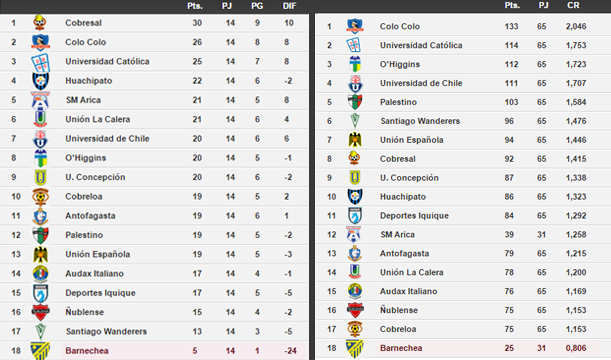This screenshot has width=611, height=360.
Task: Click the Palestino crest in right table
Action: click(355, 102)
